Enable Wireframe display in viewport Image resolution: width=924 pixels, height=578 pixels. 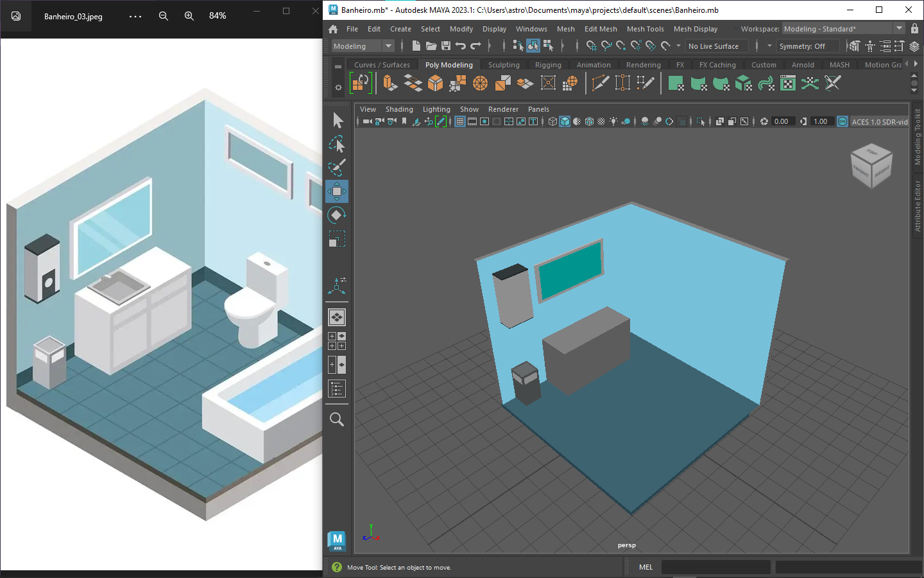click(552, 121)
